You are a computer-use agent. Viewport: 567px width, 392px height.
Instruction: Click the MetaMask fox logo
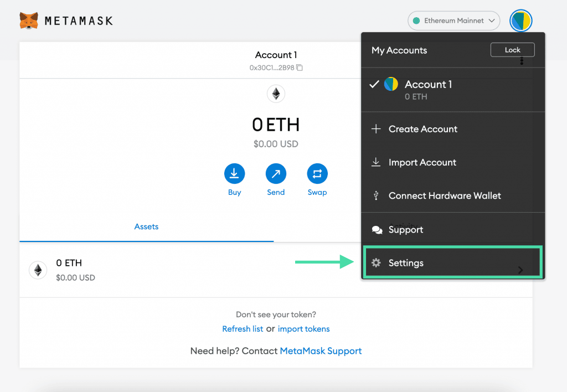pyautogui.click(x=29, y=20)
